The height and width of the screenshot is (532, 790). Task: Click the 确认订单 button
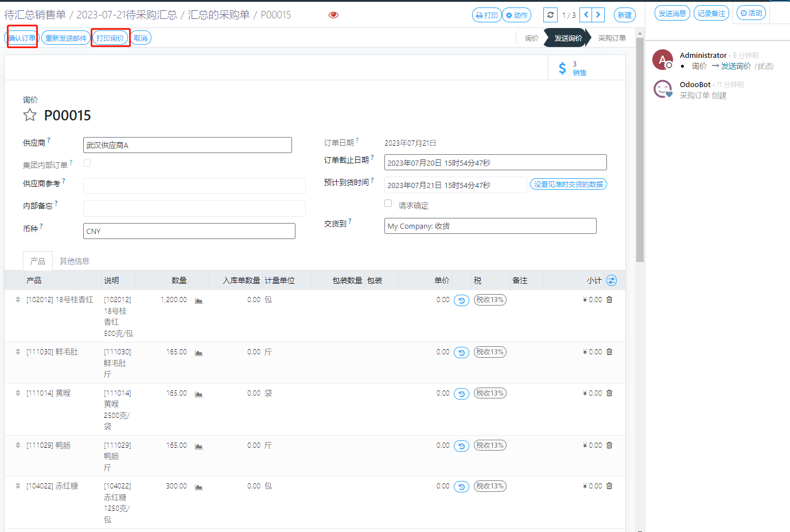click(22, 38)
